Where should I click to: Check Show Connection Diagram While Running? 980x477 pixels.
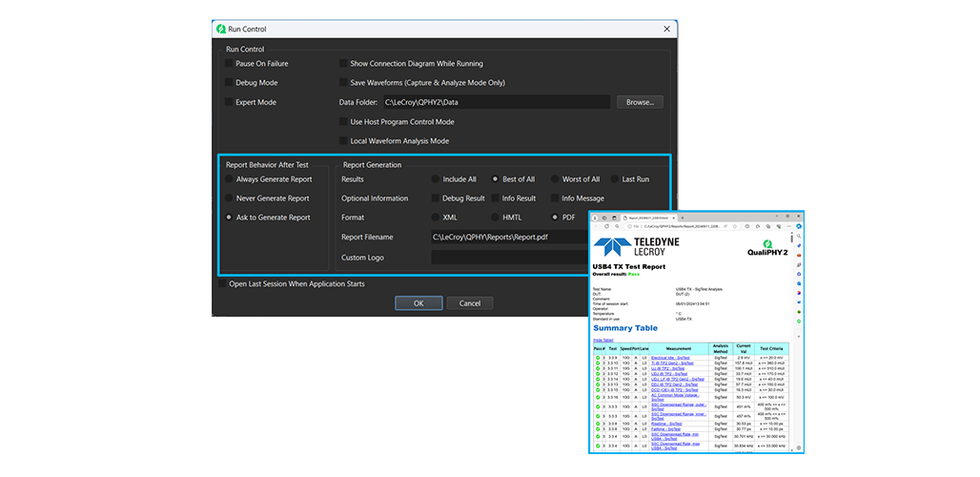(343, 64)
